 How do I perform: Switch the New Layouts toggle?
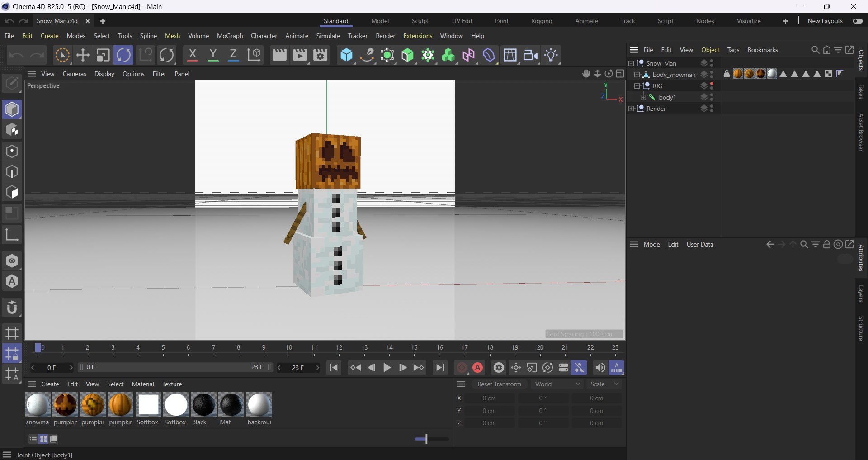click(858, 21)
